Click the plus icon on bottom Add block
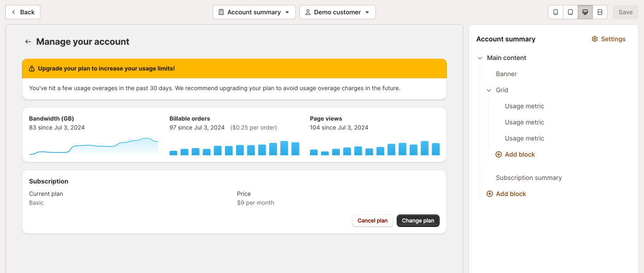The width and height of the screenshot is (644, 273). [x=489, y=193]
